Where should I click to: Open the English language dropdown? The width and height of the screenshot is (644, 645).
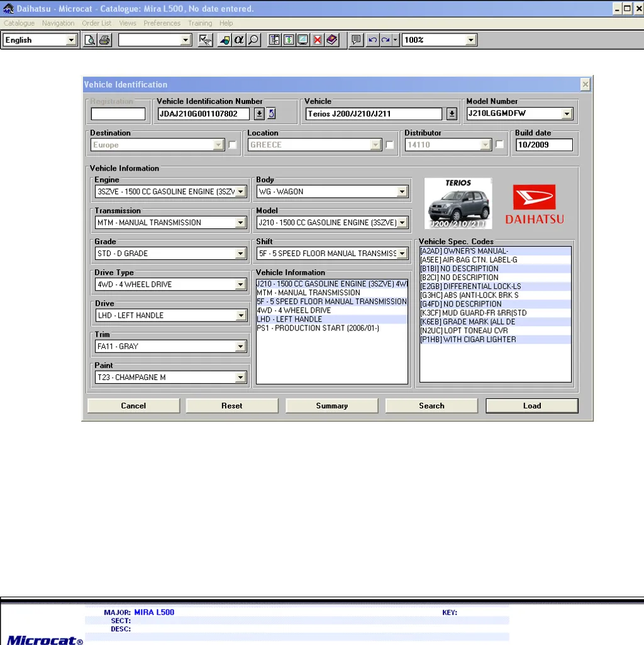[71, 40]
